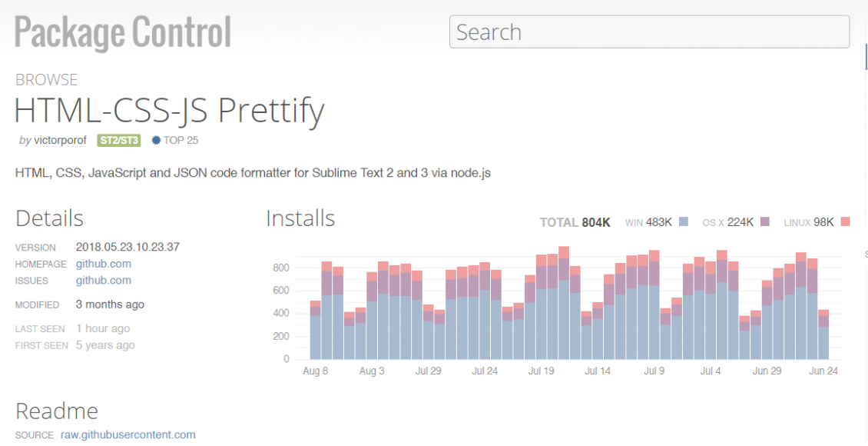This screenshot has width=868, height=446.
Task: Select the HTML-CSS-JS Prettify page title
Action: pyautogui.click(x=169, y=110)
